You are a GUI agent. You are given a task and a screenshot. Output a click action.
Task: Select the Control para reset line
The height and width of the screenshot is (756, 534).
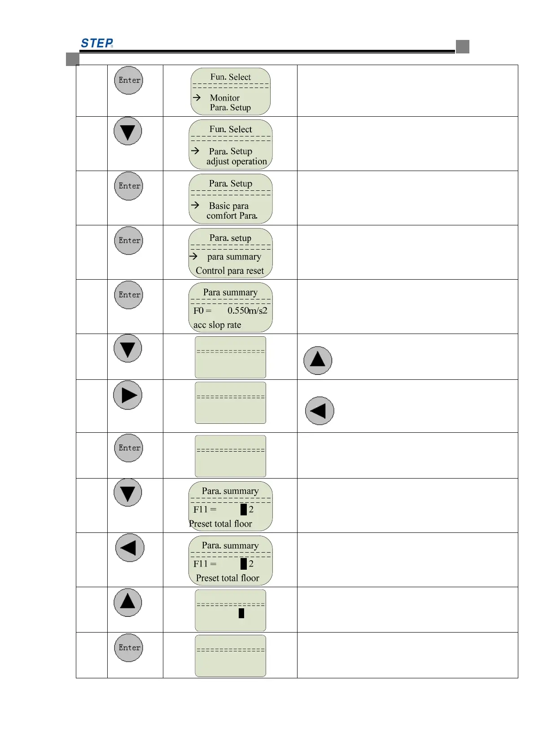pos(230,271)
